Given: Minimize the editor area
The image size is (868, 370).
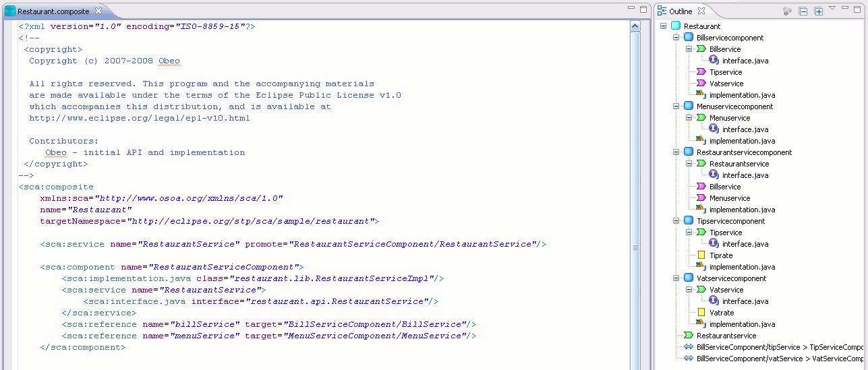Looking at the screenshot, I should [632, 8].
